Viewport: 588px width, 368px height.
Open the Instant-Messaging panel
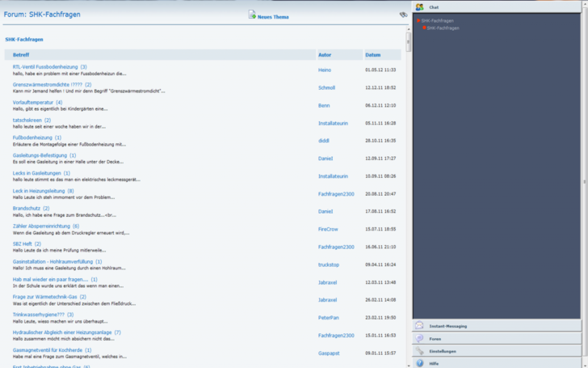(x=448, y=326)
